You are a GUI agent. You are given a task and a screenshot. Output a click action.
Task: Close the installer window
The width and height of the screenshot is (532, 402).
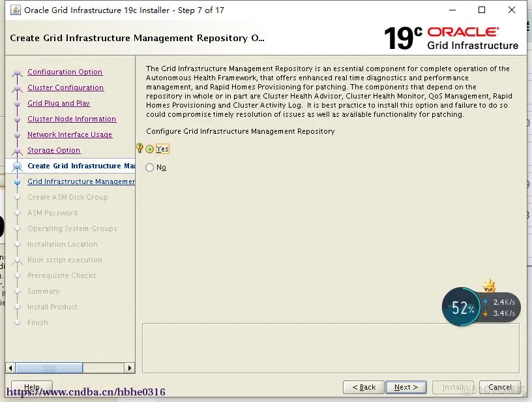[x=512, y=10]
